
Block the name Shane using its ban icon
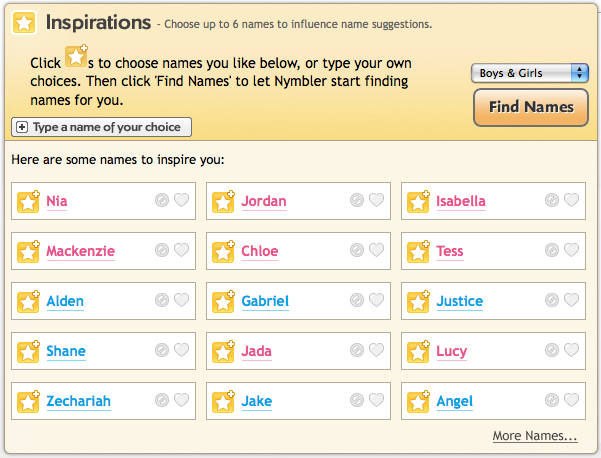[x=162, y=350]
